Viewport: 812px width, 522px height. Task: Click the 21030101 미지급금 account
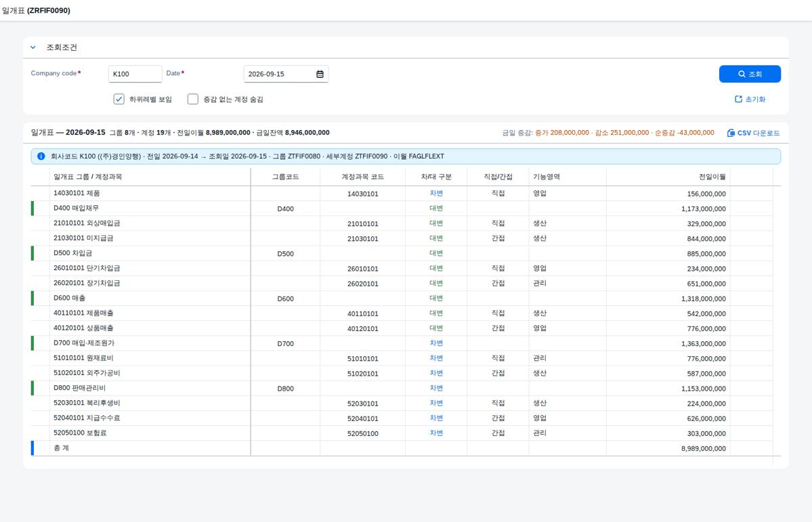[x=83, y=238]
